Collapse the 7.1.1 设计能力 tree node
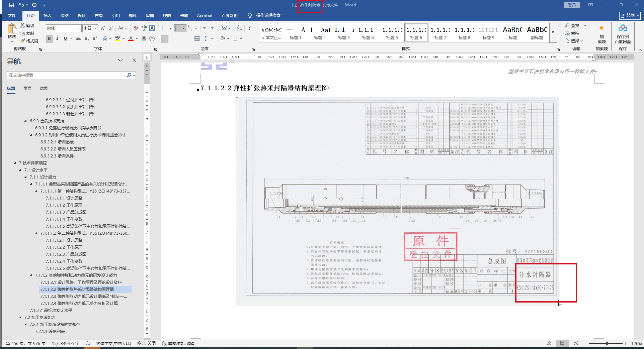Screen dimensions: 644x349 point(26,177)
